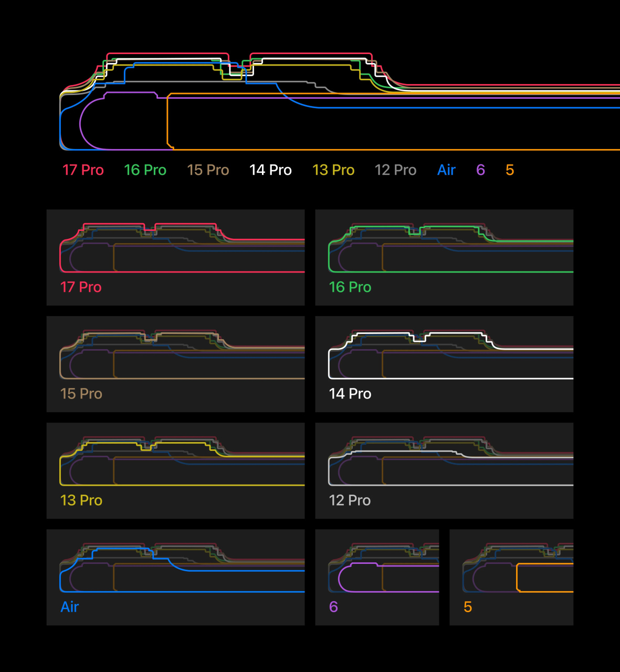
Task: Click the Air caption inside the blue card
Action: click(x=70, y=607)
